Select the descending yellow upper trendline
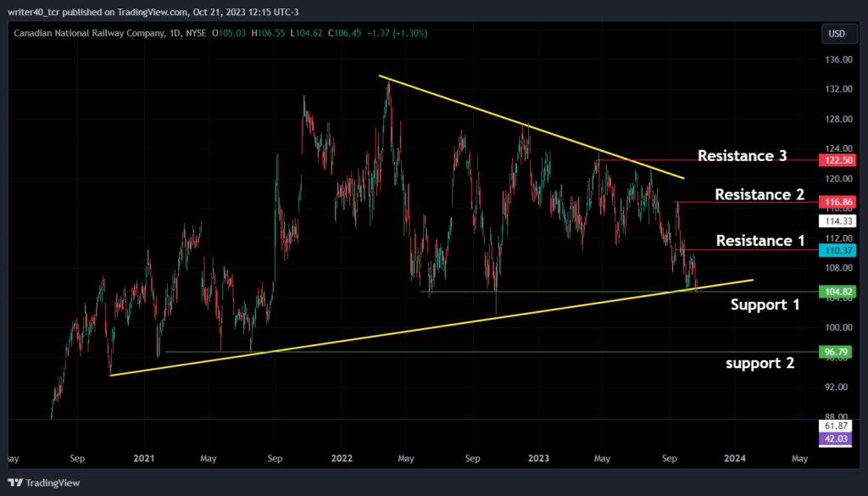 [x=531, y=127]
